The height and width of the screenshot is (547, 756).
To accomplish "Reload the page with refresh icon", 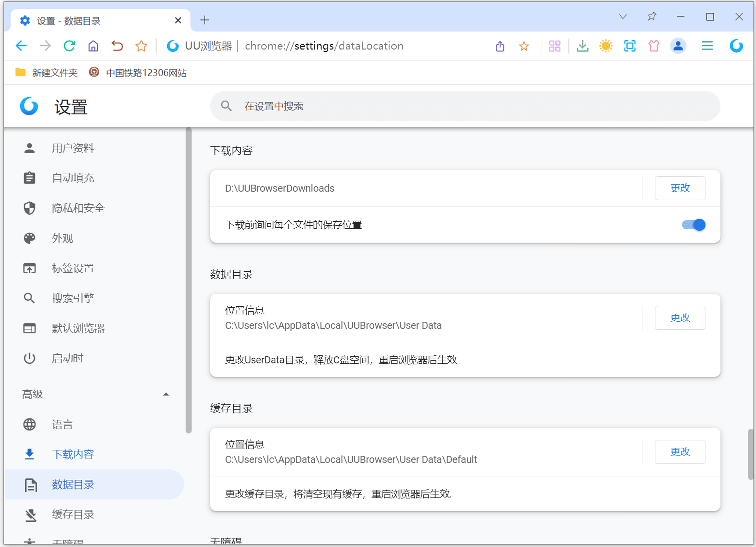I will coord(69,46).
